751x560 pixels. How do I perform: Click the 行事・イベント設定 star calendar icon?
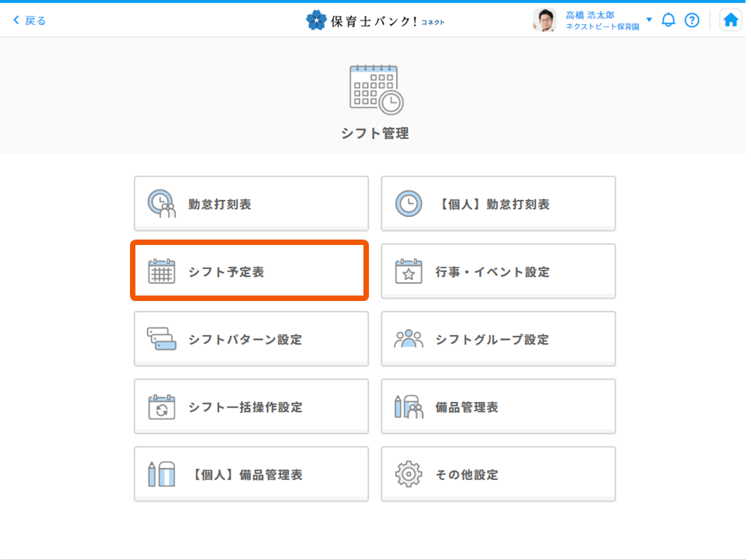(409, 272)
